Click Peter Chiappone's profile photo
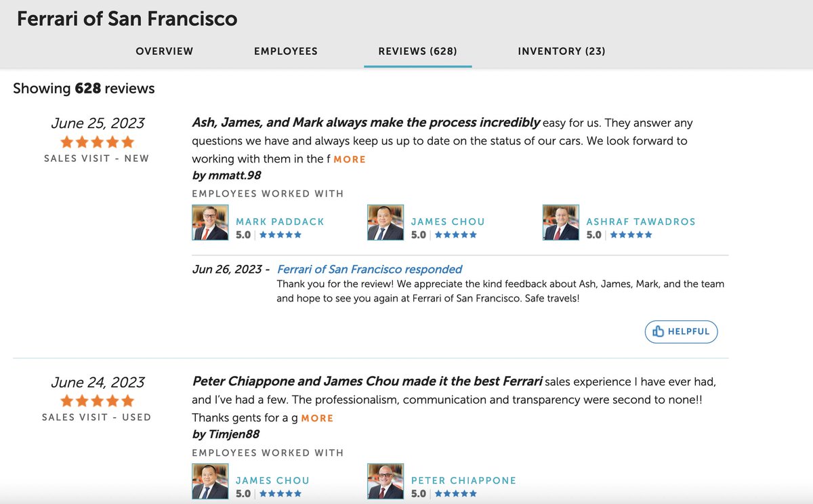813x504 pixels. 385,481
